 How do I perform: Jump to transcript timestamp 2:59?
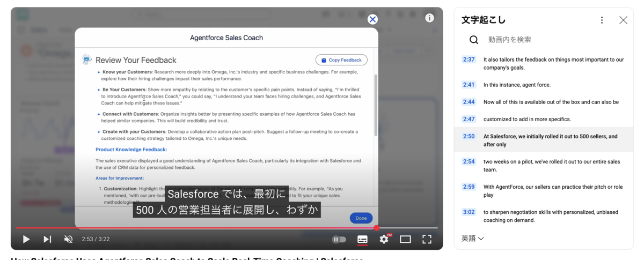tap(469, 187)
